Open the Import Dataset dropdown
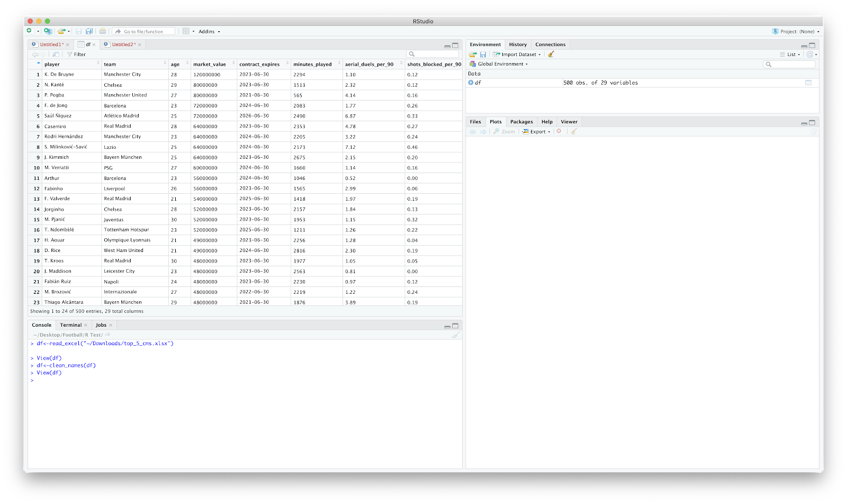 click(517, 54)
